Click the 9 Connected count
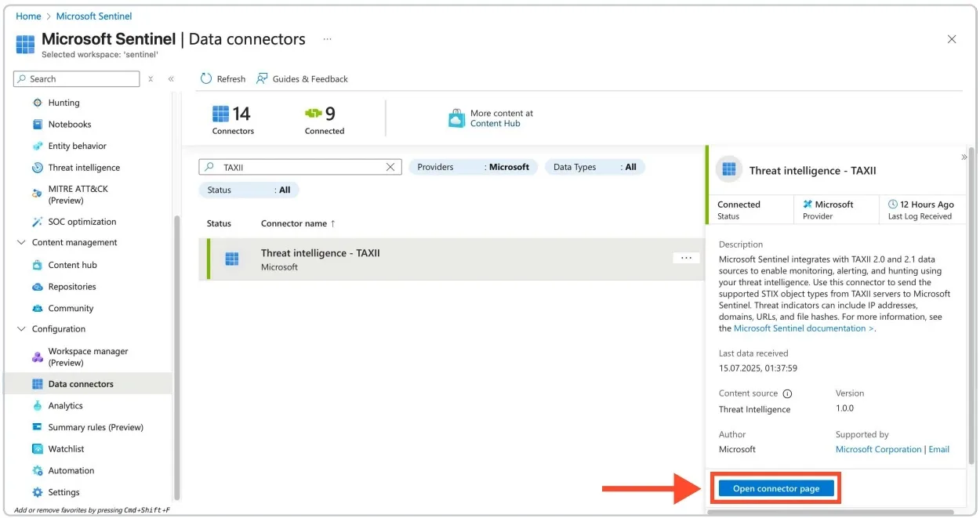980x518 pixels. click(x=325, y=121)
